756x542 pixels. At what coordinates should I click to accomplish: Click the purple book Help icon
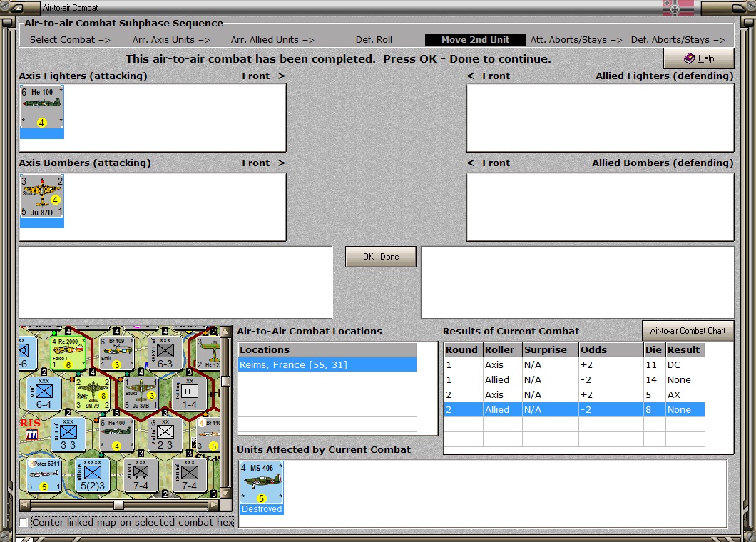click(x=690, y=58)
